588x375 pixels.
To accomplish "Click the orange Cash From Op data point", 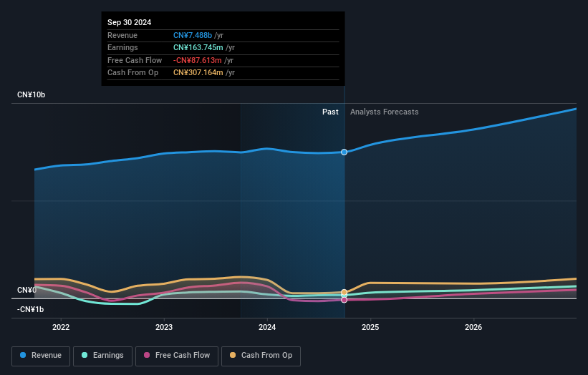I will (344, 292).
